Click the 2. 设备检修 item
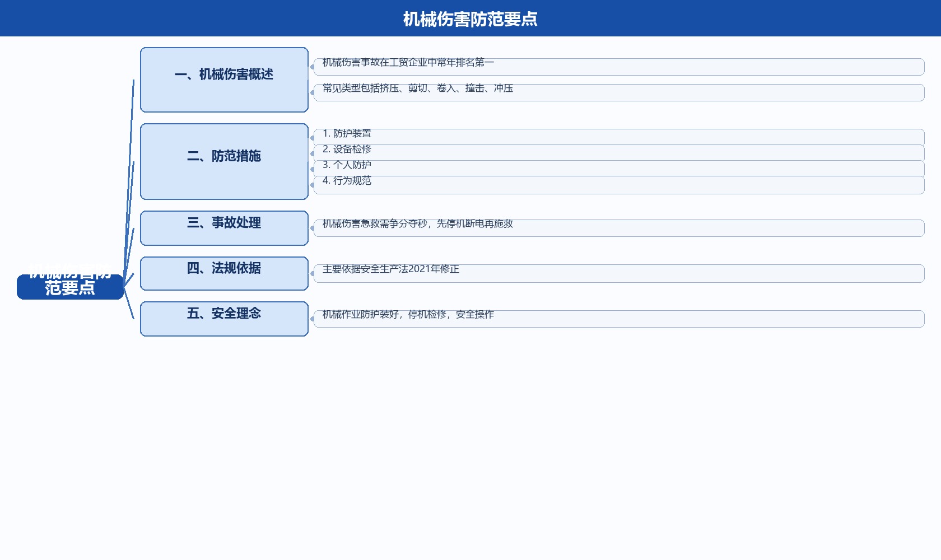The width and height of the screenshot is (941, 560). point(619,153)
